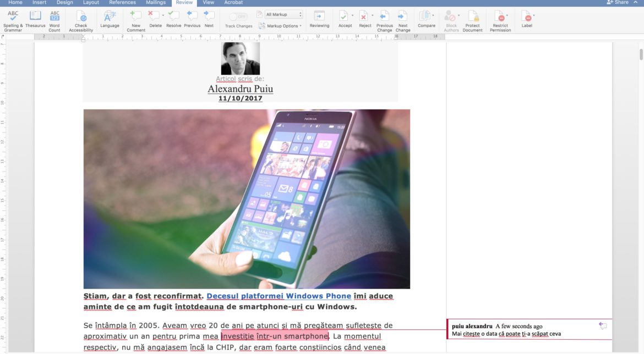Open the Accept dropdown arrow

pos(352,15)
